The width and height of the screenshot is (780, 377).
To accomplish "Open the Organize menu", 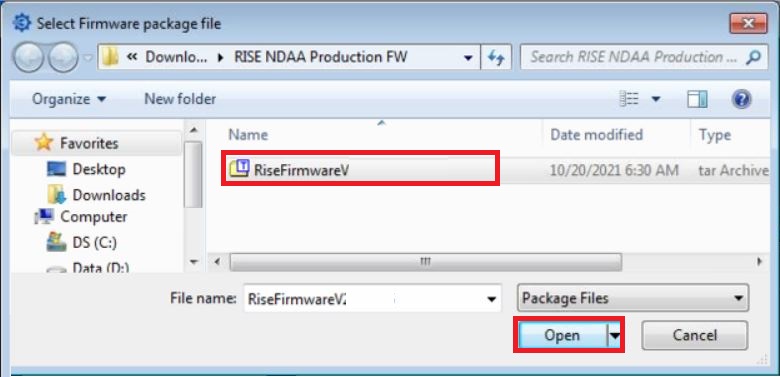I will pos(69,99).
